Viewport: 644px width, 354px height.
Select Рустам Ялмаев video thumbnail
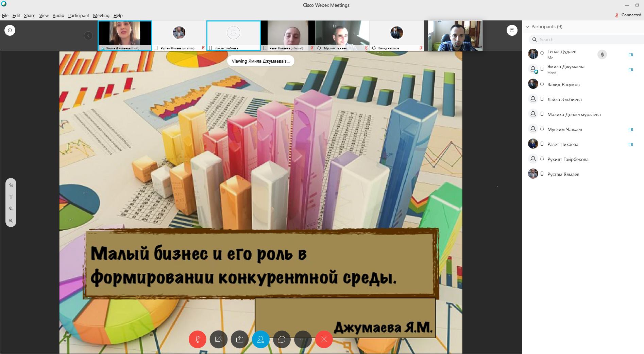[x=179, y=36]
